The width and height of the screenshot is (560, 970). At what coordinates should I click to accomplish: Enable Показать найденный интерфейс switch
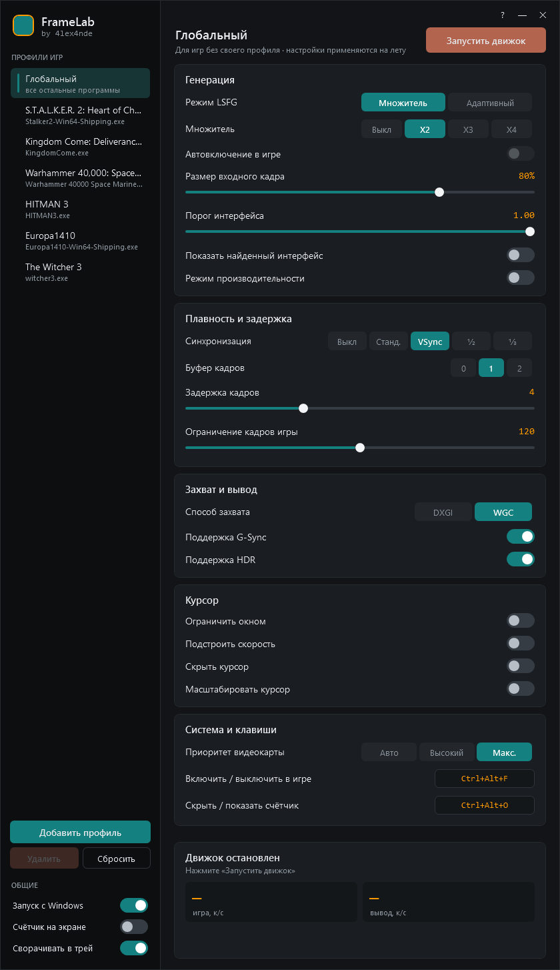click(x=521, y=256)
